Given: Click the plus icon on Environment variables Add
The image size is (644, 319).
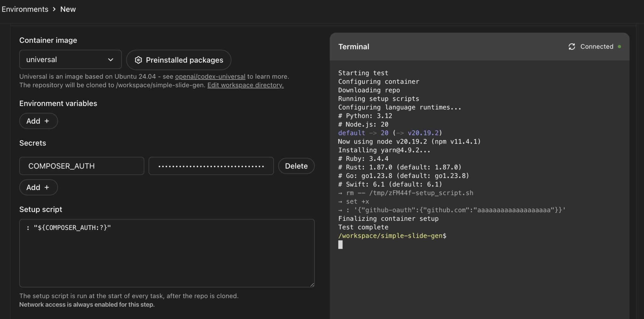Looking at the screenshot, I should point(47,121).
